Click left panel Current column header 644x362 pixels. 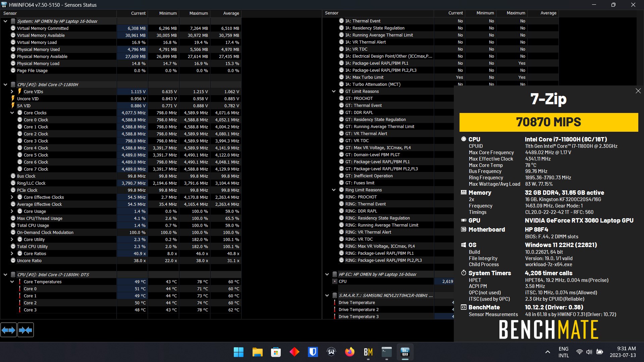click(x=132, y=13)
